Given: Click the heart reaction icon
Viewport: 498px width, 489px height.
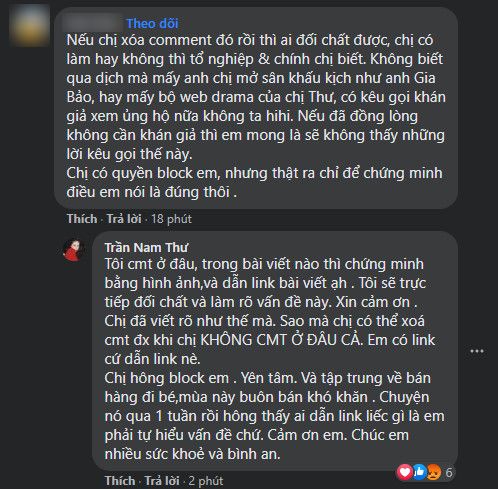Looking at the screenshot, I should pos(405,472).
